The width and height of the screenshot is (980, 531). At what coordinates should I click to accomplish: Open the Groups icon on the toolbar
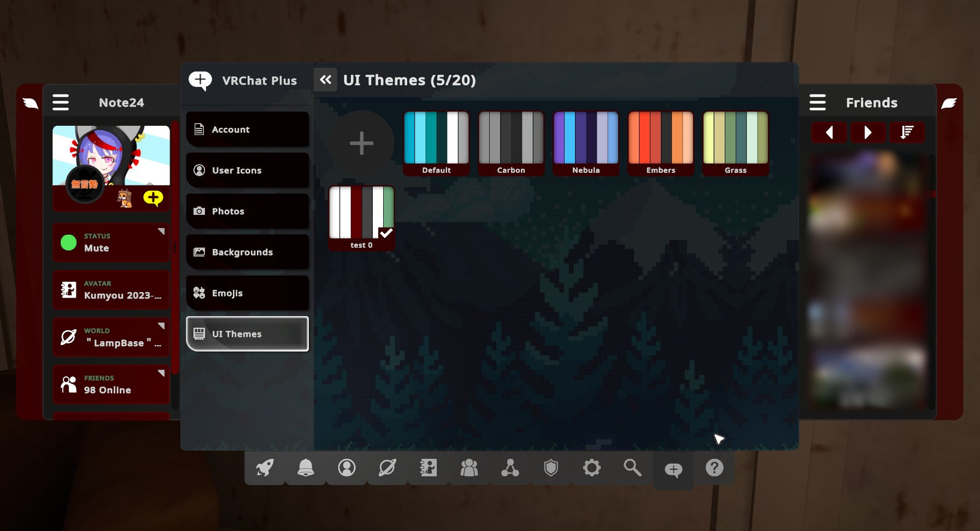pyautogui.click(x=469, y=468)
